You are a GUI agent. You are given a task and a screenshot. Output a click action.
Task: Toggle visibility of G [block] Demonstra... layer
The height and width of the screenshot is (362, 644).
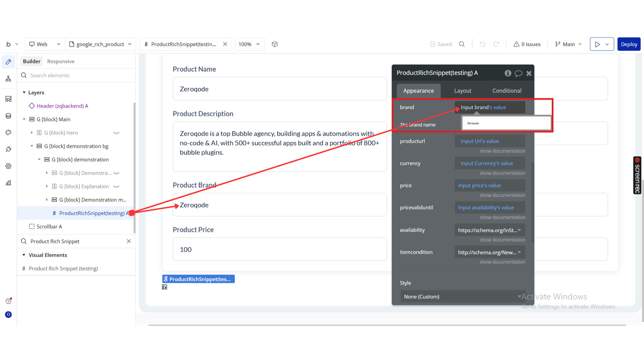[x=116, y=173]
